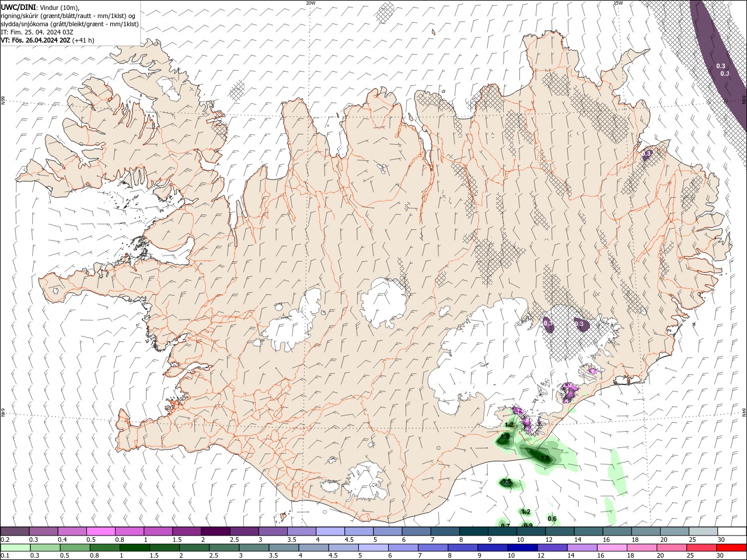Screen dimensions: 747x560
Task: Click the '20W' longitude label
Action: point(310,3)
